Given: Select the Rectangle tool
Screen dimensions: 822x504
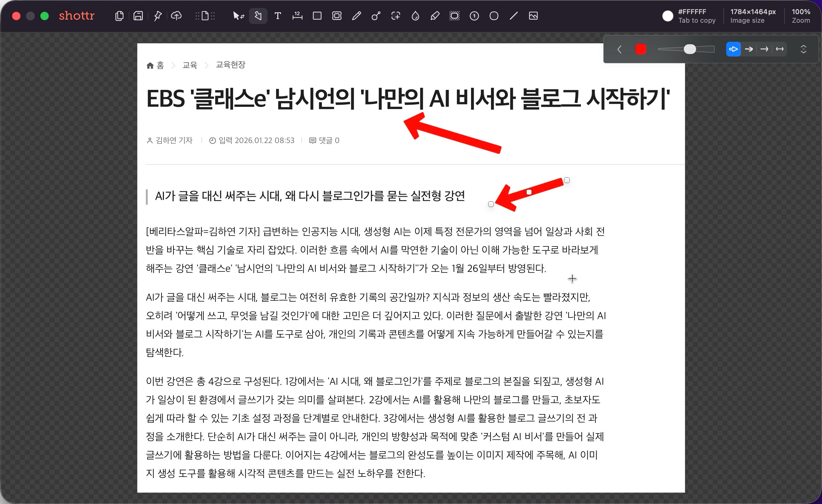Looking at the screenshot, I should point(317,16).
